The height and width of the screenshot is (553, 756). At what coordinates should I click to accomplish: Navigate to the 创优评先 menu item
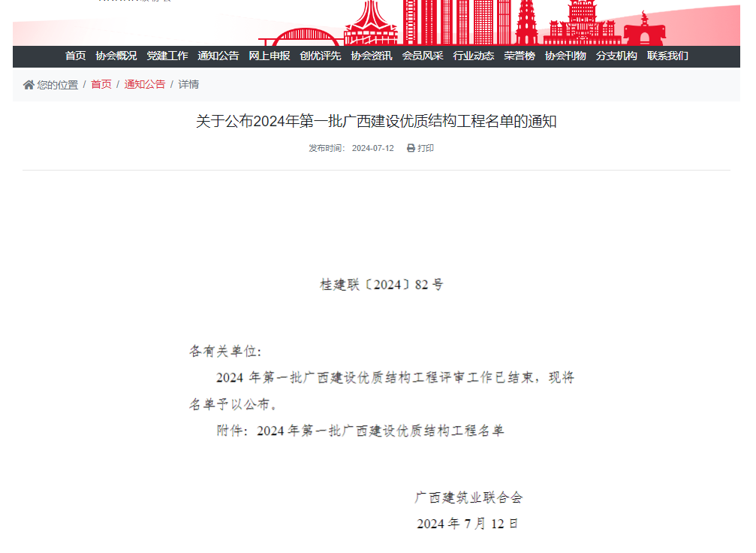320,56
